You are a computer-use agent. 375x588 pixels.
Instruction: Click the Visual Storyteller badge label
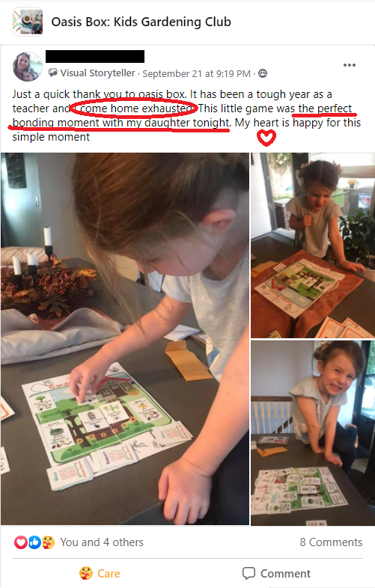97,73
